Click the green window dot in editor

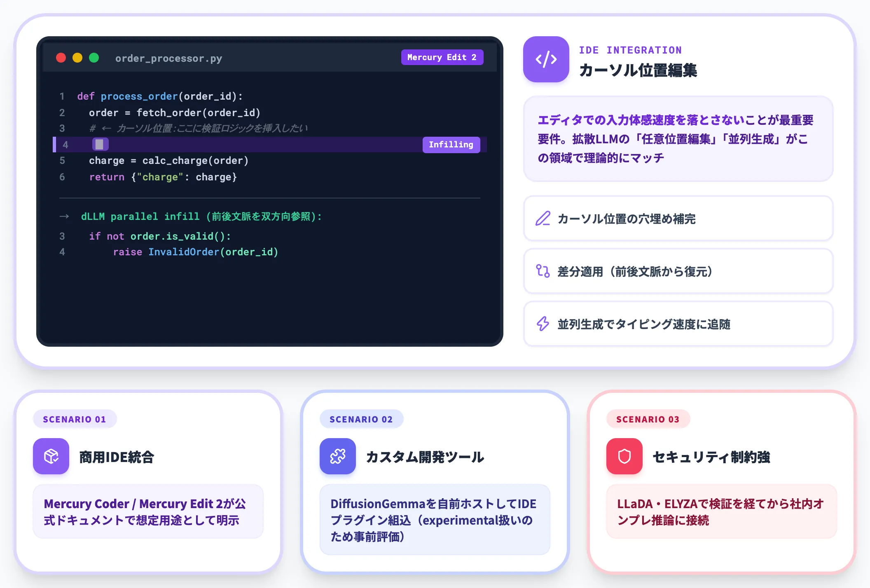(x=94, y=58)
